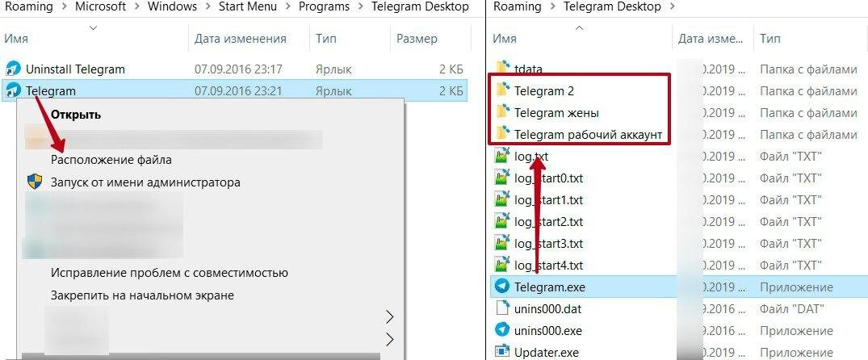The width and height of the screenshot is (868, 360).
Task: Sort by Дата изменения column header
Action: click(241, 39)
